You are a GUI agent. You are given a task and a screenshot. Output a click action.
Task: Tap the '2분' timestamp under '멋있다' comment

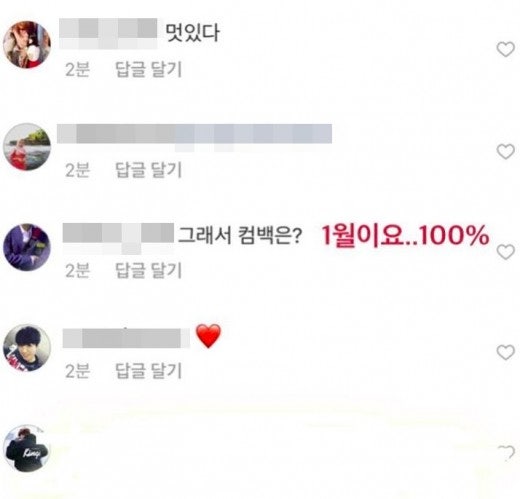pos(77,69)
